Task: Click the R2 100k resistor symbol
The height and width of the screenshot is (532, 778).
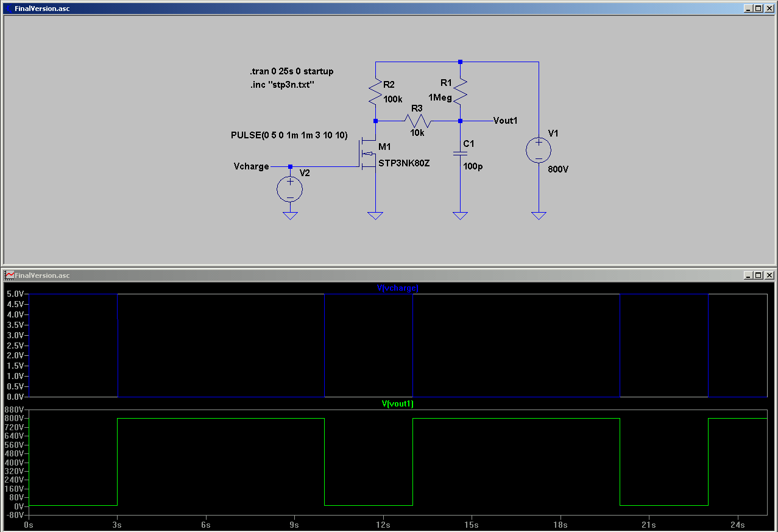Action: click(x=375, y=91)
